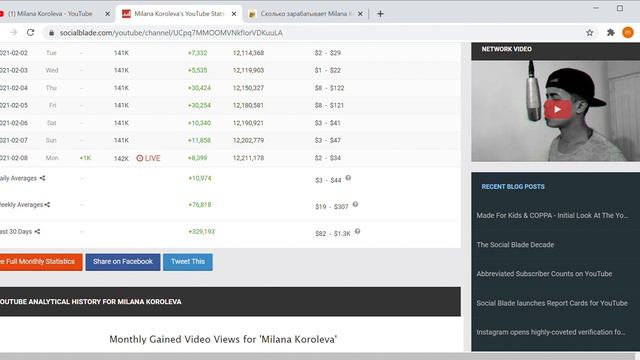This screenshot has height=360, width=640.
Task: Open help icon beside $82 - $1.3K
Action: (x=357, y=231)
